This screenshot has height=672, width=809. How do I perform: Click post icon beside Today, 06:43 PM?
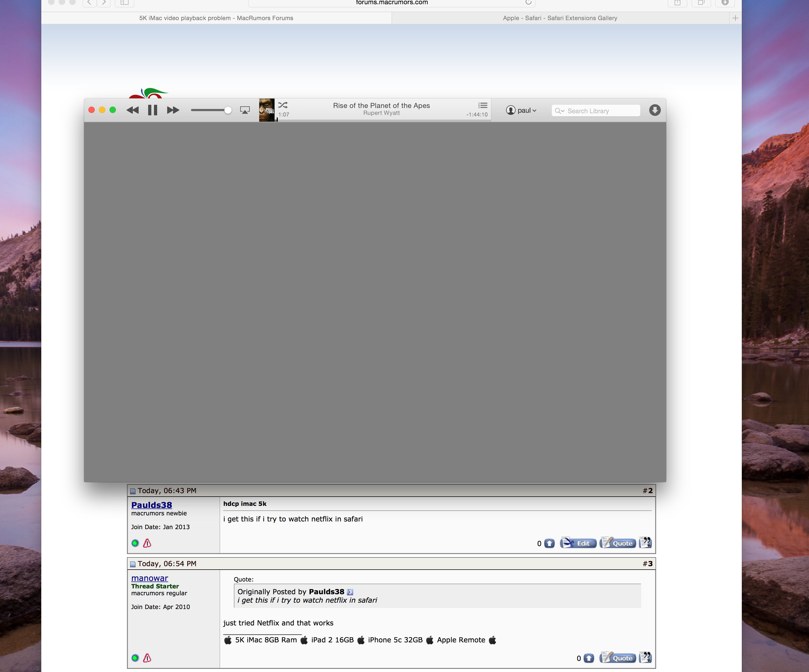pyautogui.click(x=133, y=491)
